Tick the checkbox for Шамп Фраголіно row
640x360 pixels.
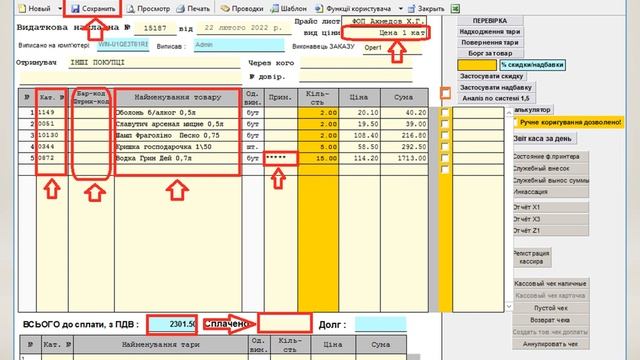pyautogui.click(x=445, y=135)
